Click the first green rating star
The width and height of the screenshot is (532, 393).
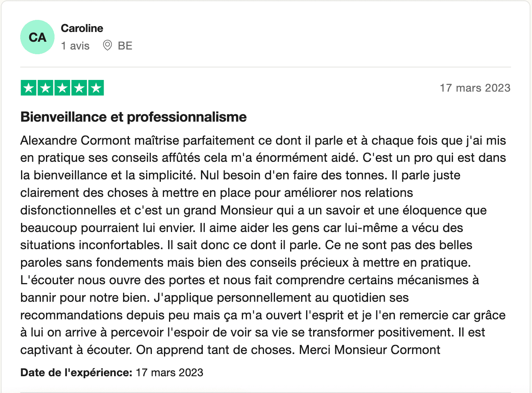(28, 88)
